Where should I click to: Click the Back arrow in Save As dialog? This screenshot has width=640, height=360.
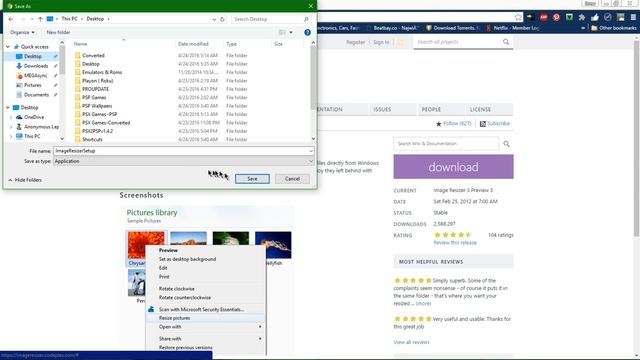coord(11,19)
